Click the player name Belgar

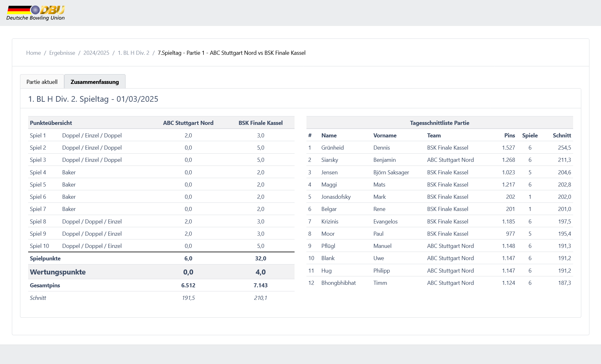pos(329,209)
